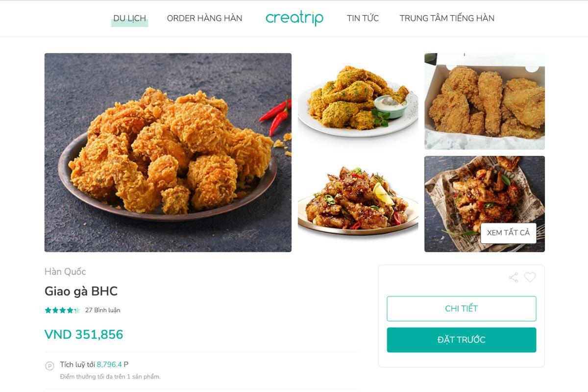Screen dimensions: 588x392
Task: Toggle the heart favorite icon
Action: (530, 277)
